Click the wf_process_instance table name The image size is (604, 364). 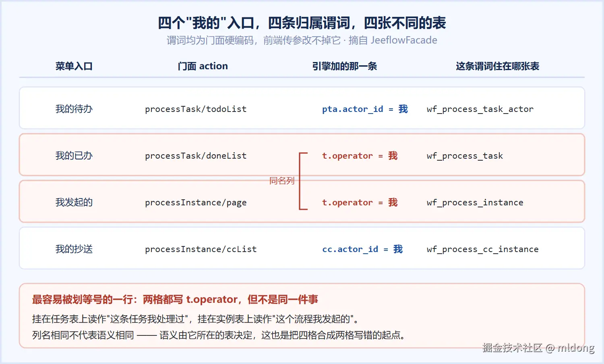[x=475, y=203]
